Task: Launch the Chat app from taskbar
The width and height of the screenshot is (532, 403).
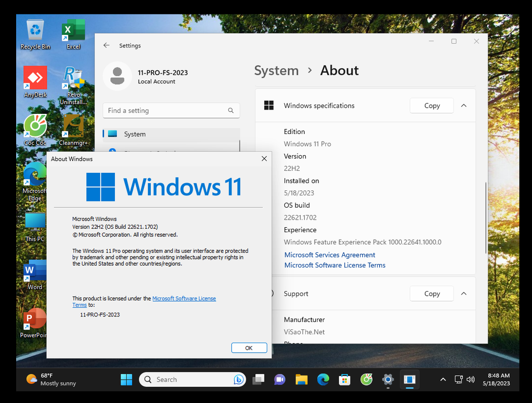Action: [280, 380]
